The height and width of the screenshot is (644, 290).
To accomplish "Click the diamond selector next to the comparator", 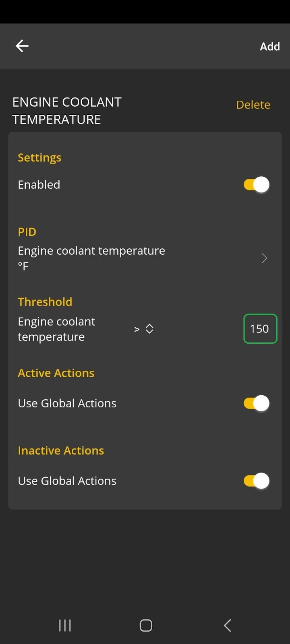I will pyautogui.click(x=149, y=328).
